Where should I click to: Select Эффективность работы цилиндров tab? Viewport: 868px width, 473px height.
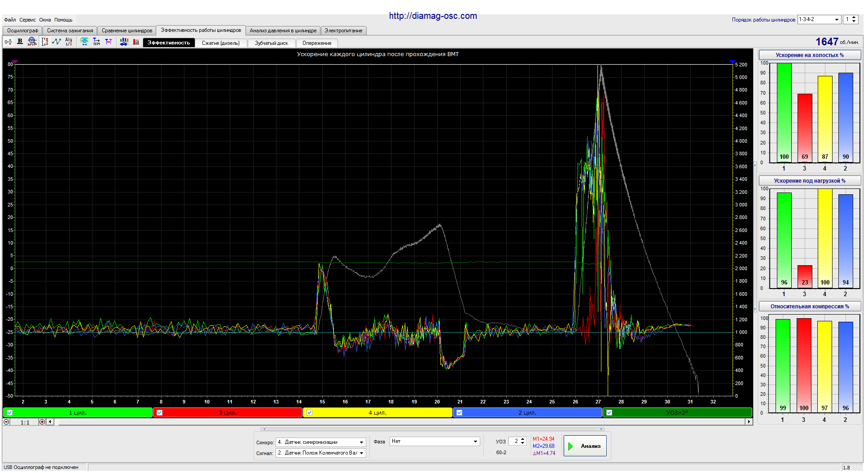pyautogui.click(x=201, y=30)
